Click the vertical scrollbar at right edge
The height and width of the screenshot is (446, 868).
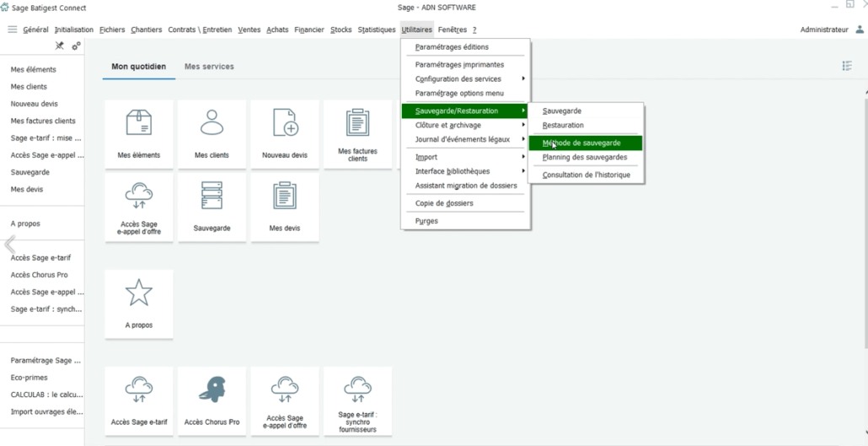[865, 222]
